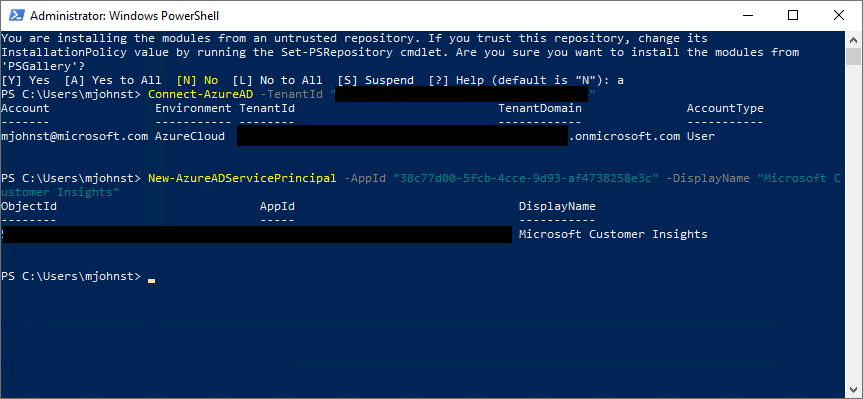This screenshot has height=399, width=863.
Task: Click the vertical scrollbar thumb
Action: [x=853, y=56]
